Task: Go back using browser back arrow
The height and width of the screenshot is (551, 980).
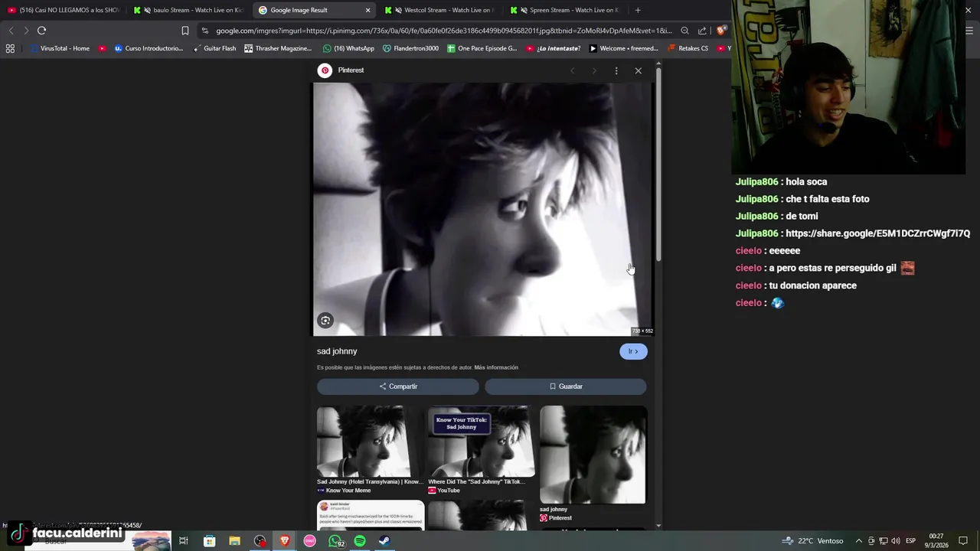Action: pyautogui.click(x=11, y=31)
